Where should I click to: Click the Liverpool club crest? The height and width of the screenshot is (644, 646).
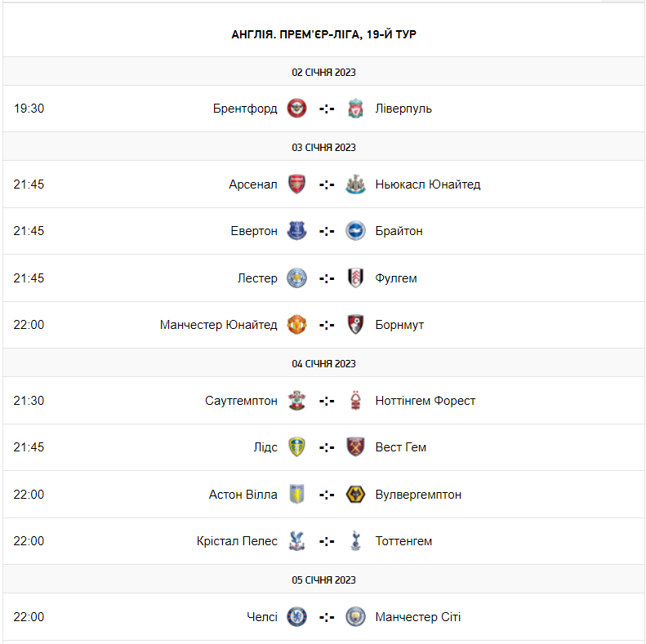(x=355, y=109)
